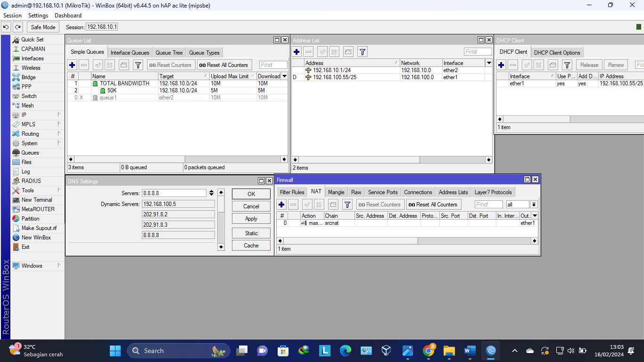Screen dimensions: 644x362
Task: Expand the Windows submenu in sidebar
Action: click(x=38, y=266)
